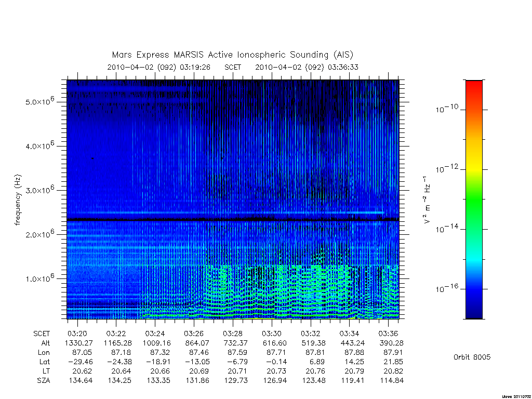532x399 pixels.
Task: Click the plot title 'Mars Express MARSIS Active Ionospheric Sounding (AIS)'
Action: (233, 55)
